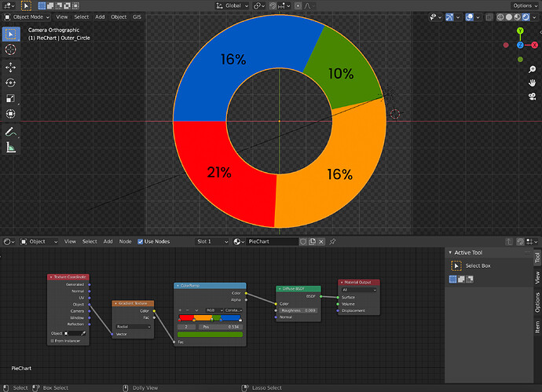542x392 pixels.
Task: Toggle X-ray view button
Action: (x=489, y=17)
